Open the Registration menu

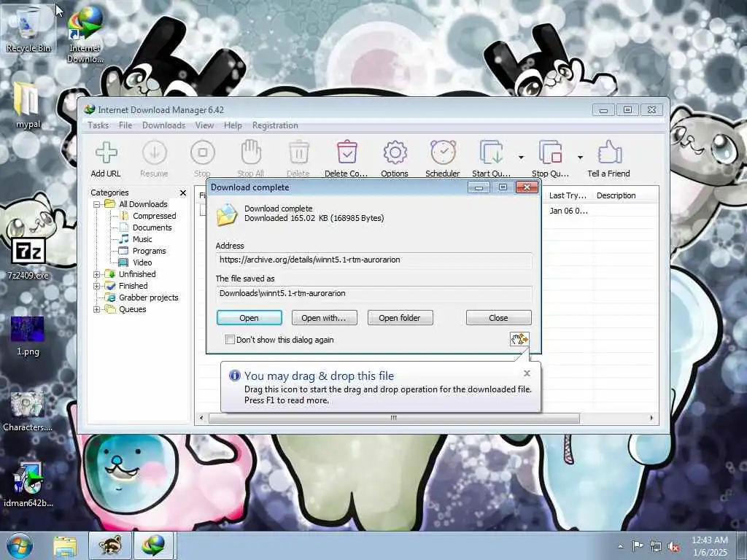tap(275, 125)
